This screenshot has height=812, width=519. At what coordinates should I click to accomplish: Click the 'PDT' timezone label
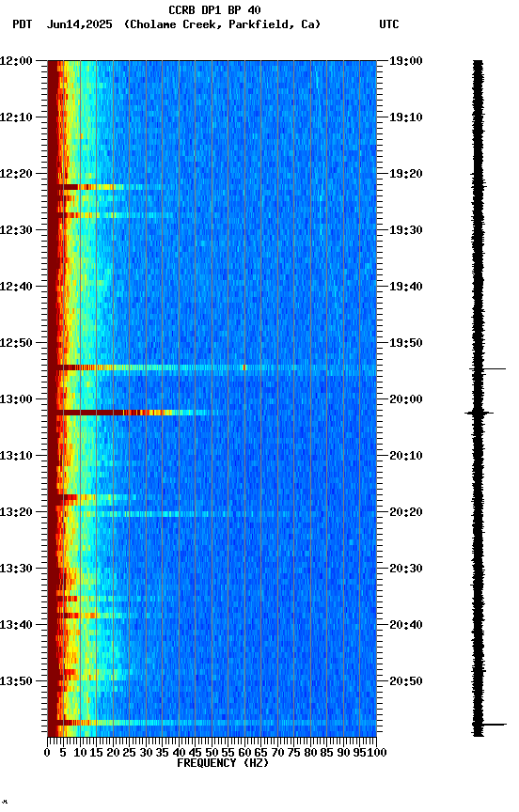coord(23,24)
